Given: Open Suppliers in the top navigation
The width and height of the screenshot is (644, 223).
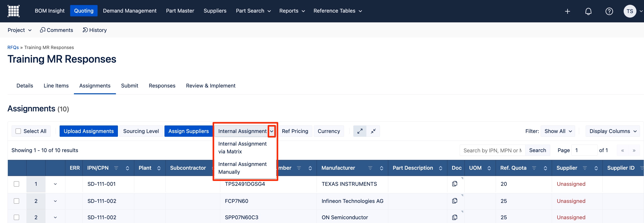Looking at the screenshot, I should [215, 11].
